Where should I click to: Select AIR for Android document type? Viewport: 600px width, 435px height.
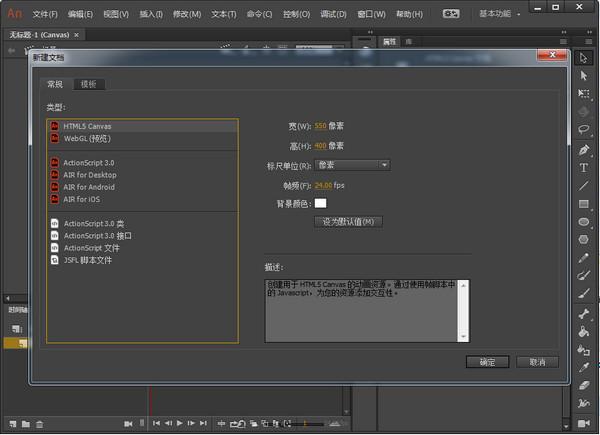(143, 187)
